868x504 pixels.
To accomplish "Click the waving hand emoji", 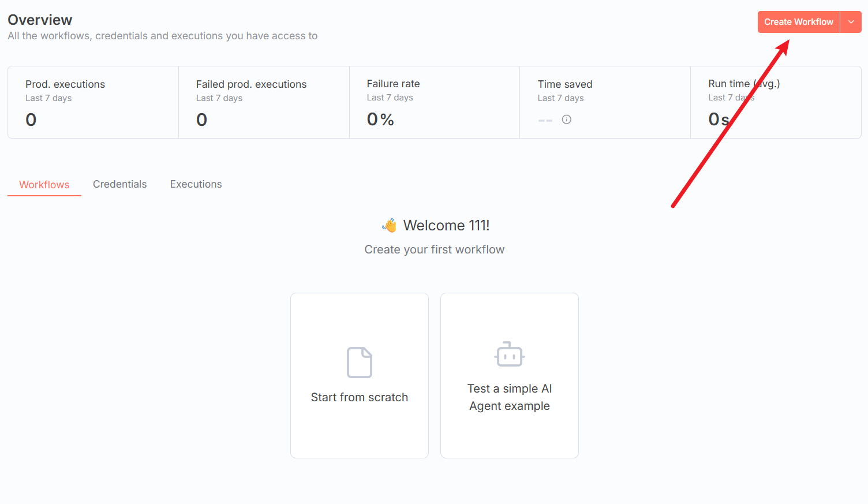I will tap(390, 225).
